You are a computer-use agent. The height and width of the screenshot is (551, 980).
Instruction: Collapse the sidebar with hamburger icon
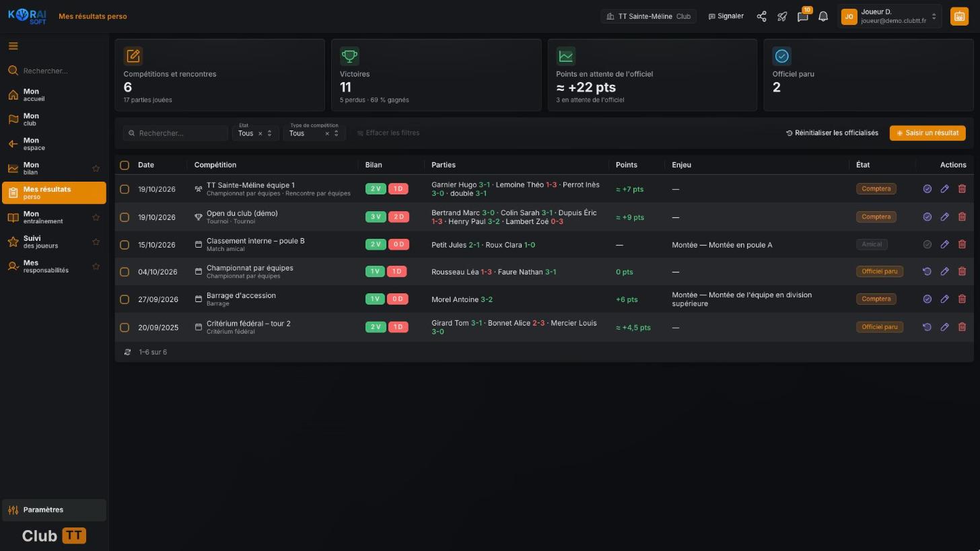13,46
